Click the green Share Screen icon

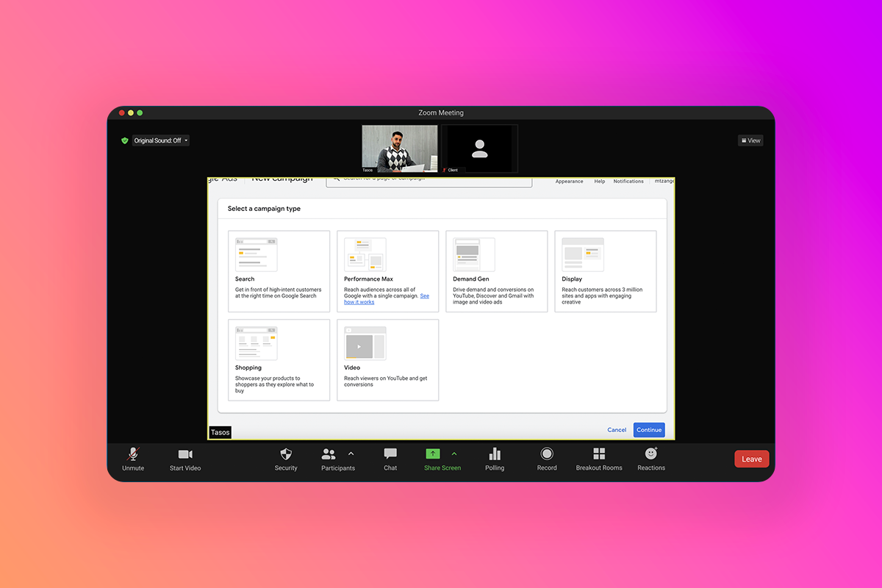(x=433, y=454)
